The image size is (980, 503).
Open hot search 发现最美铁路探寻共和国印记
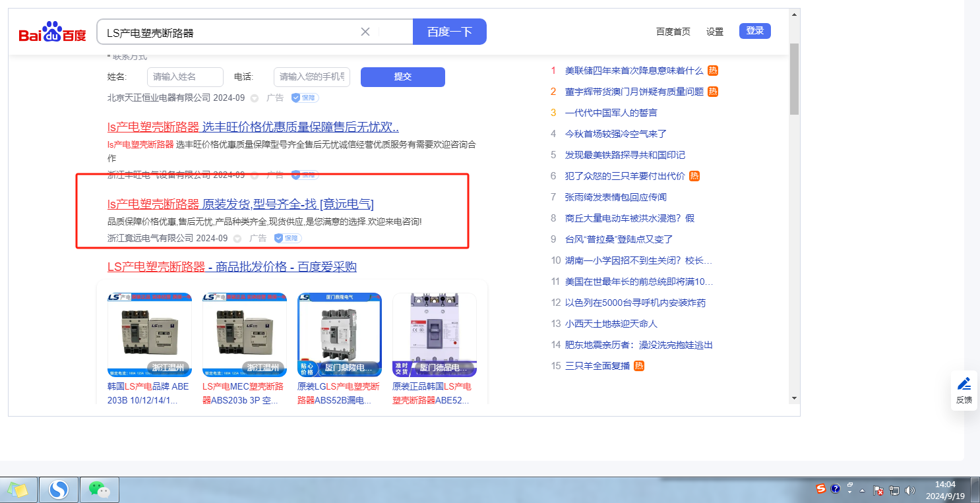pyautogui.click(x=625, y=155)
